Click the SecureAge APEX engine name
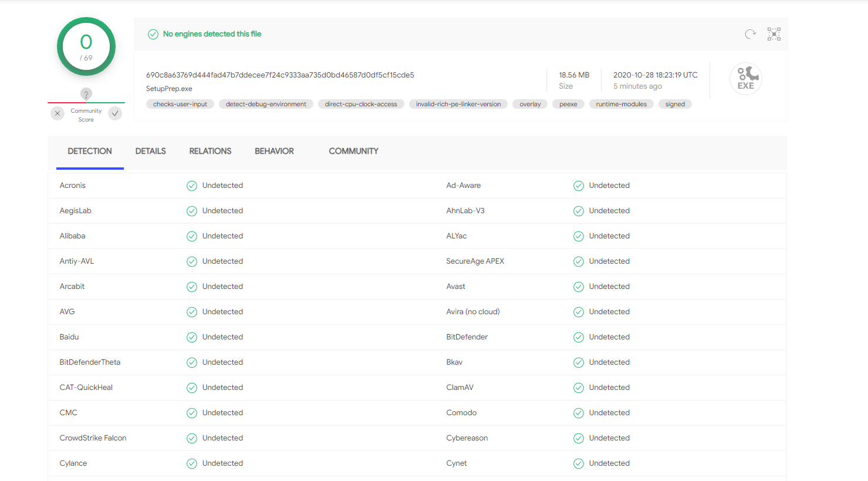The width and height of the screenshot is (868, 481). [x=475, y=261]
